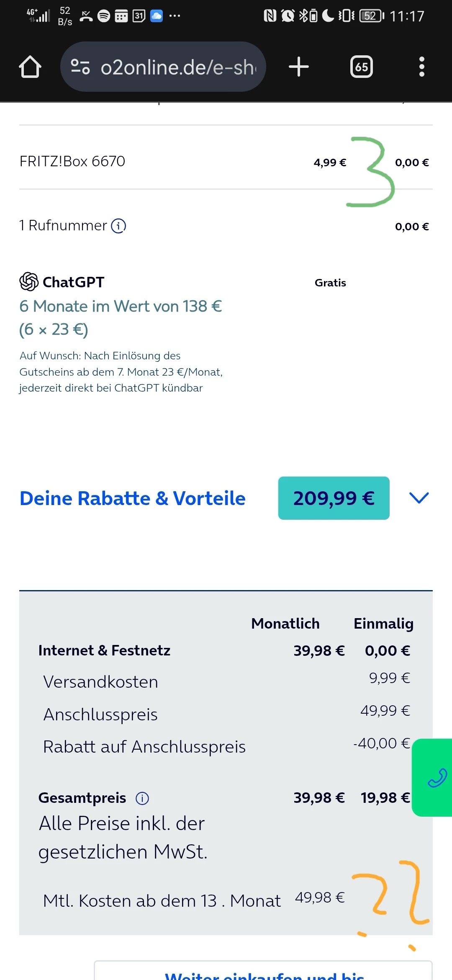The width and height of the screenshot is (452, 980).
Task: Tap the FRITZ!Box 6670 row label
Action: tap(72, 161)
